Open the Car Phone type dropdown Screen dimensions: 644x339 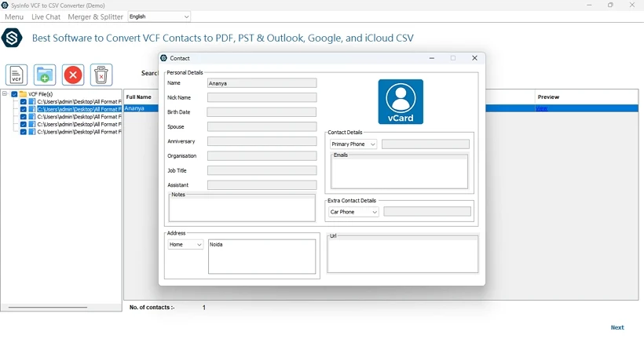(353, 212)
